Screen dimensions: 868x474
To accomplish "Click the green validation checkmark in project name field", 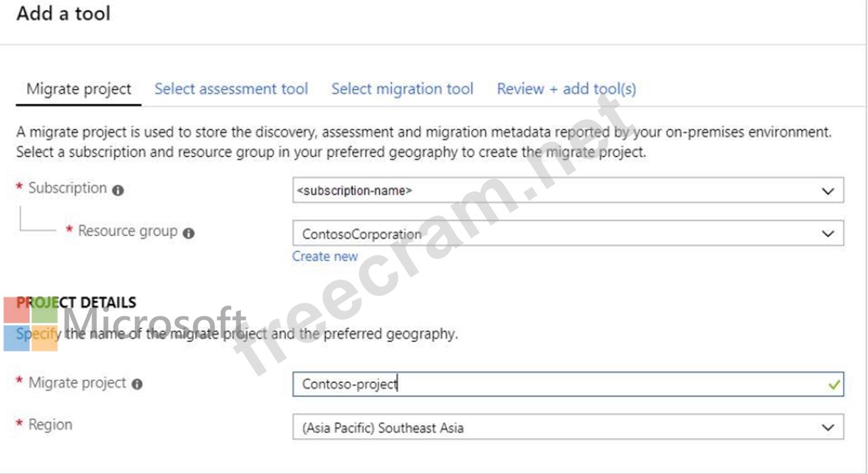I will (x=834, y=384).
